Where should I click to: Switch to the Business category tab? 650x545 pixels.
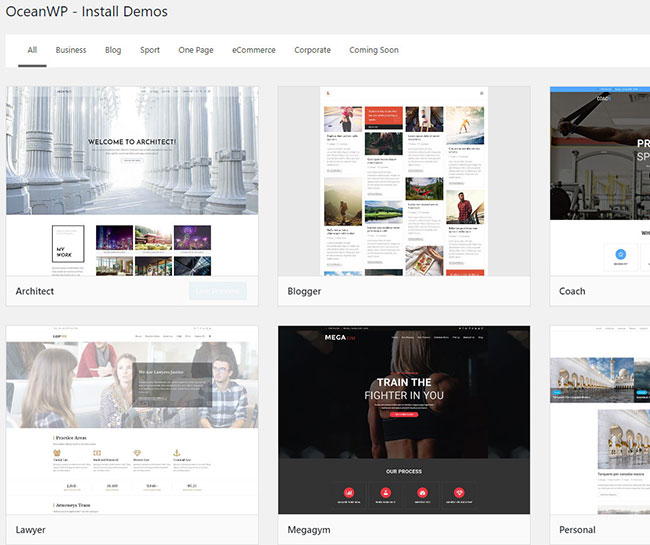pyautogui.click(x=71, y=50)
